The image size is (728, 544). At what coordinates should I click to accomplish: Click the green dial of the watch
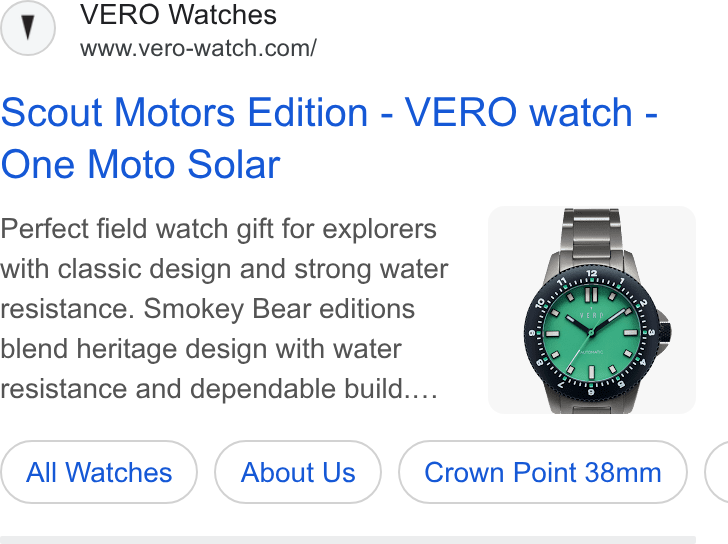[591, 333]
